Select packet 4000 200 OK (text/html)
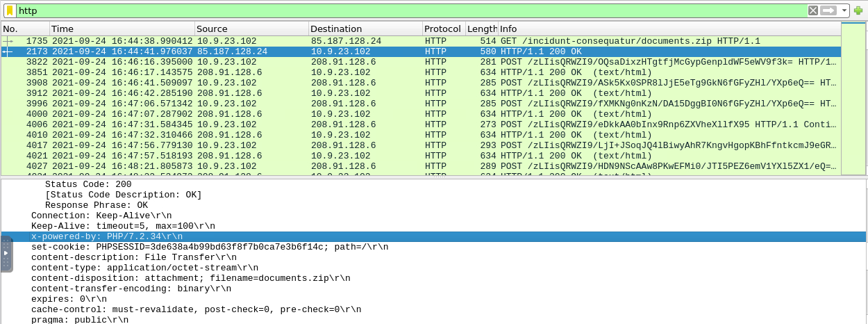868x324 pixels. [421, 114]
